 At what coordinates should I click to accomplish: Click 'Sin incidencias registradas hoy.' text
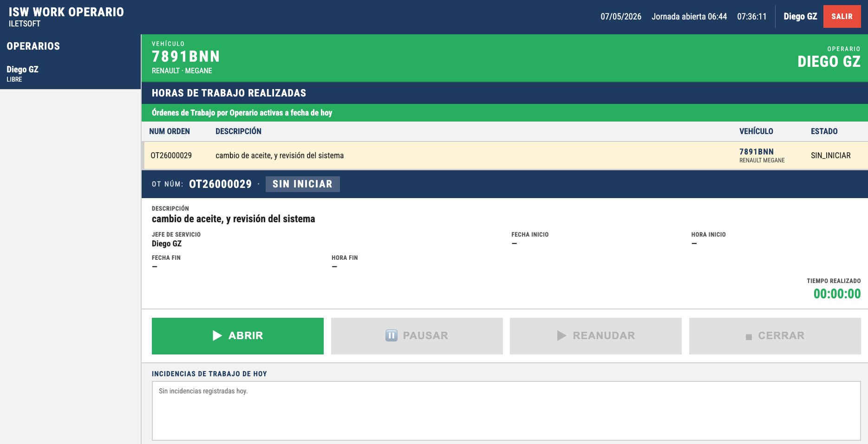203,391
